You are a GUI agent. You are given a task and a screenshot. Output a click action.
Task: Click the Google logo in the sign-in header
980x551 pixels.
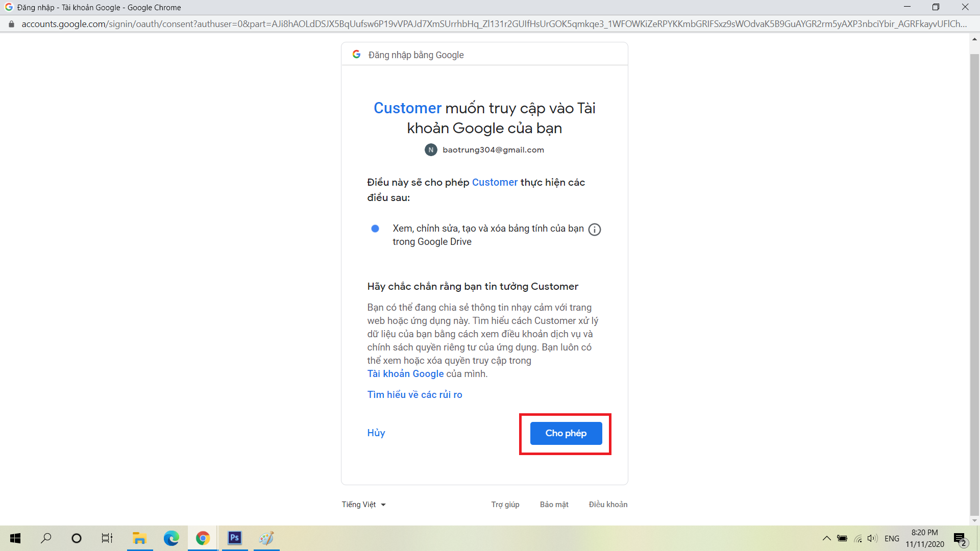[x=356, y=54]
